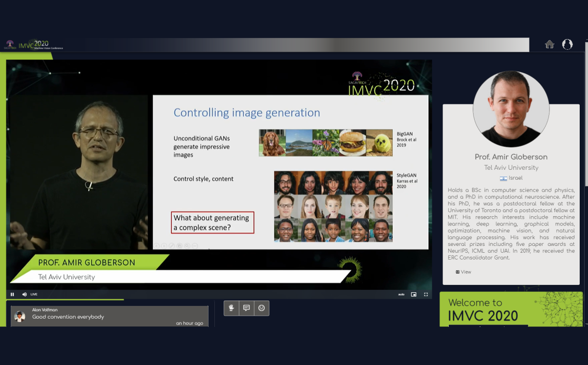Open the user profile icon
This screenshot has width=588, height=365.
click(x=567, y=44)
